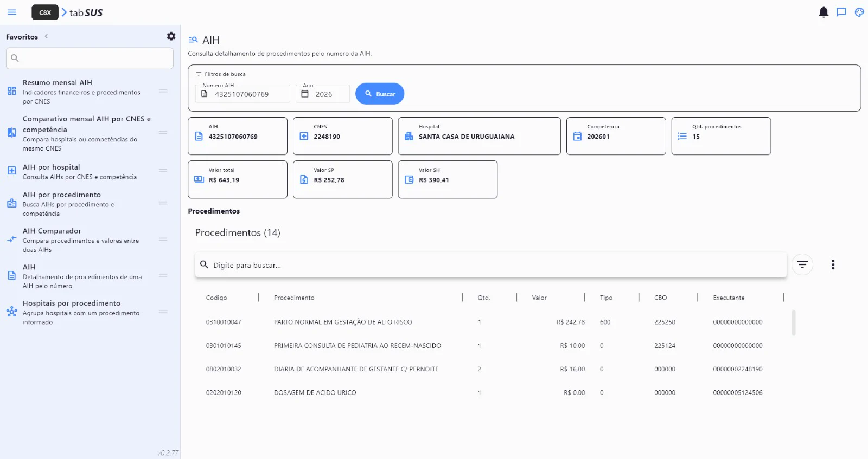The image size is (868, 459).
Task: Select row PRIMEIRA CONSULTA DE PEDIATRIA
Action: (491, 345)
